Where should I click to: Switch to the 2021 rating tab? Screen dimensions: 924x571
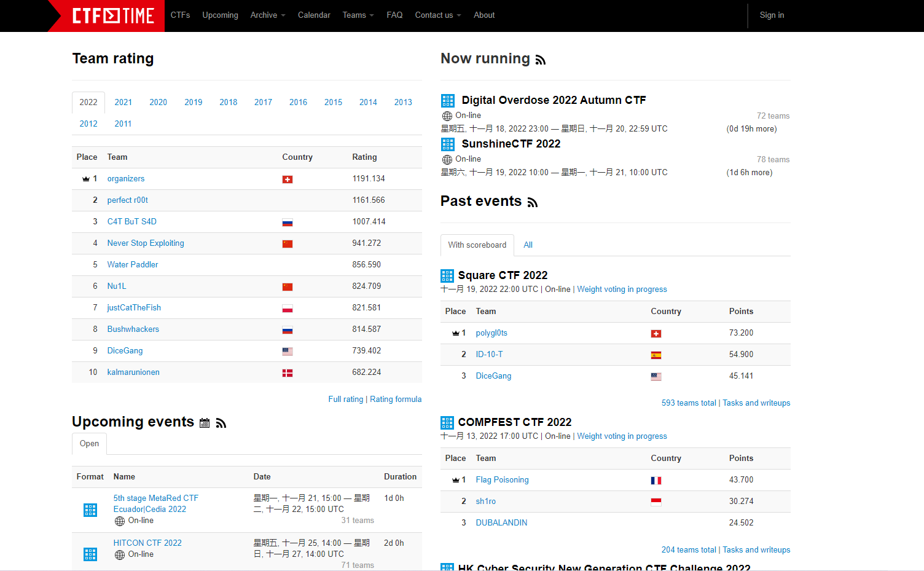point(123,102)
